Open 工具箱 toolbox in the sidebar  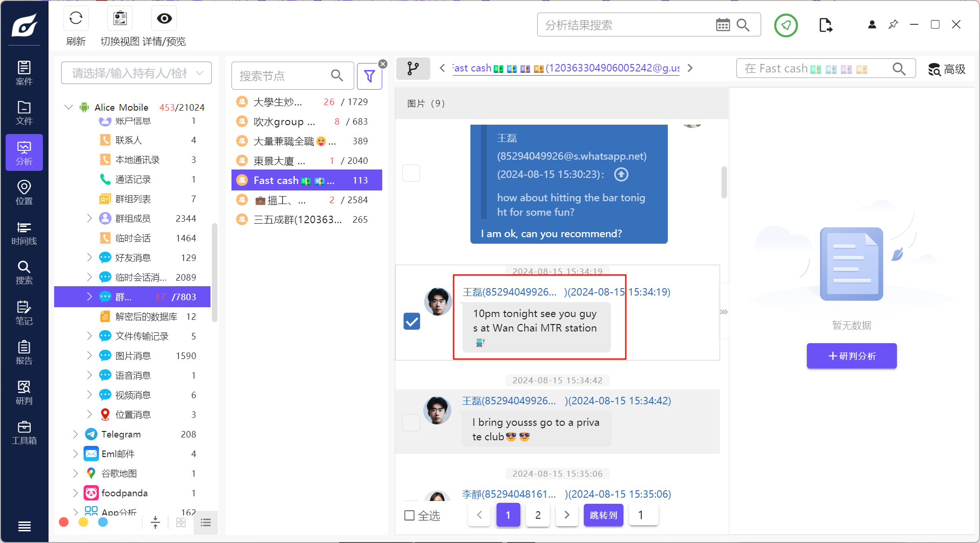[x=24, y=433]
